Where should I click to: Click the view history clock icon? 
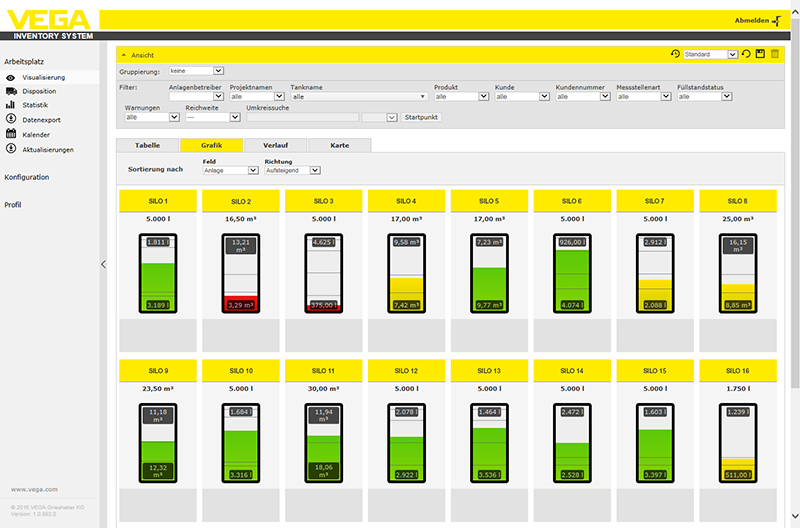(x=676, y=54)
